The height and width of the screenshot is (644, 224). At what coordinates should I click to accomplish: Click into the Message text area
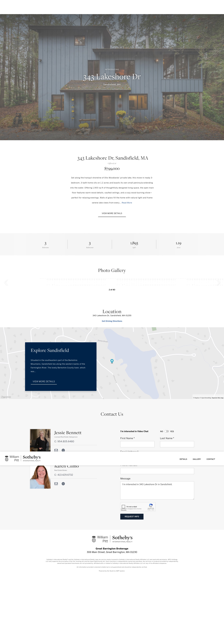157,490
